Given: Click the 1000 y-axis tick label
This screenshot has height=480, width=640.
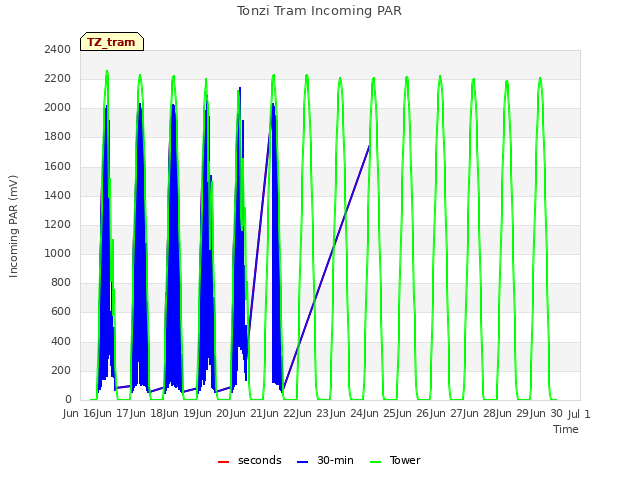Looking at the screenshot, I should pos(58,253).
